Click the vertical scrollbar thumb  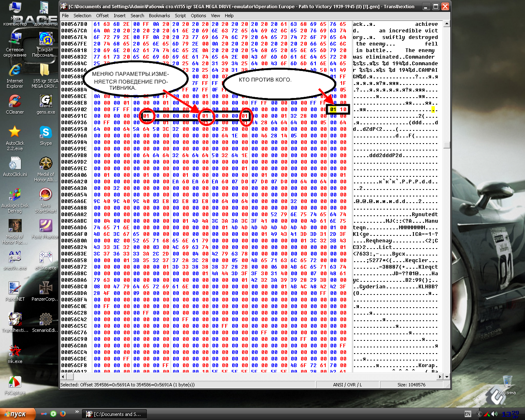tap(447, 144)
